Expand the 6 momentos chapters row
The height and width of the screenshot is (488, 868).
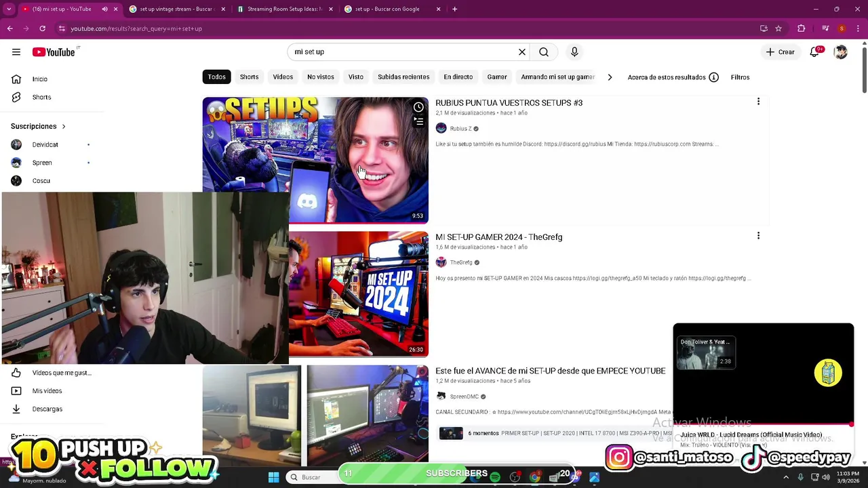[x=555, y=433]
